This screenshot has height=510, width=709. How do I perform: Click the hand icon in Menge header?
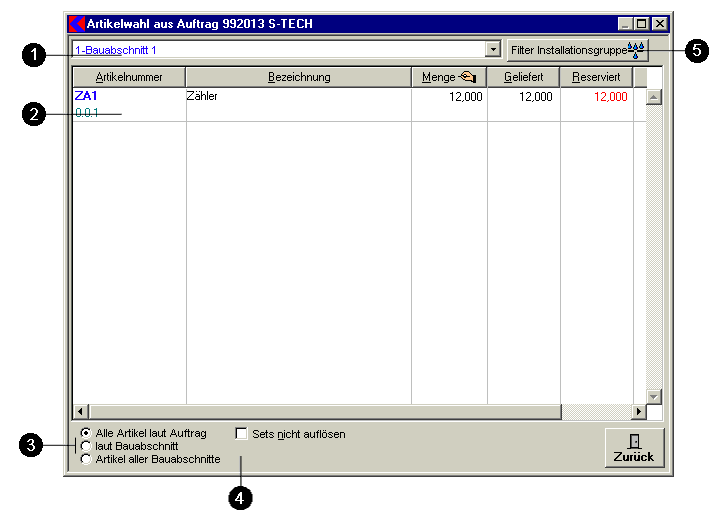coord(467,77)
